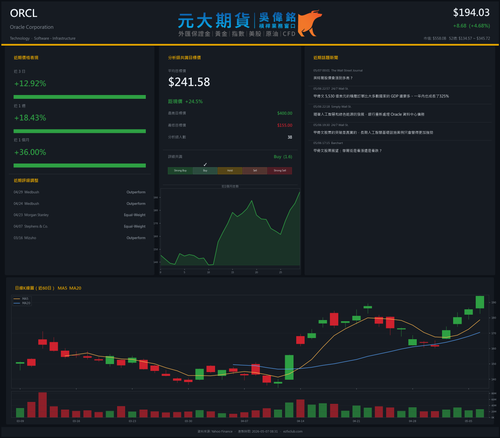This screenshot has width=500, height=438.
Task: Select the Strong Buy rating segment
Action: [180, 171]
